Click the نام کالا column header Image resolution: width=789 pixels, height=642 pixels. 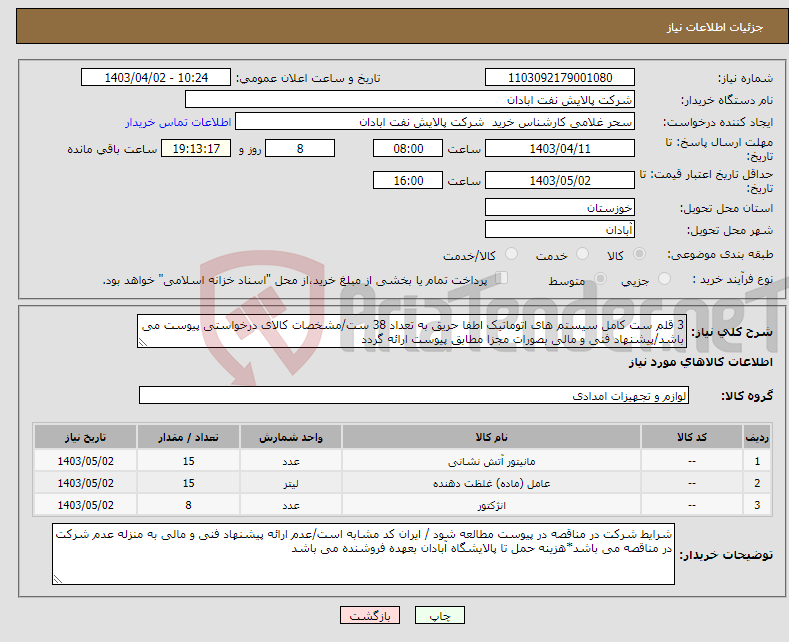tap(491, 437)
